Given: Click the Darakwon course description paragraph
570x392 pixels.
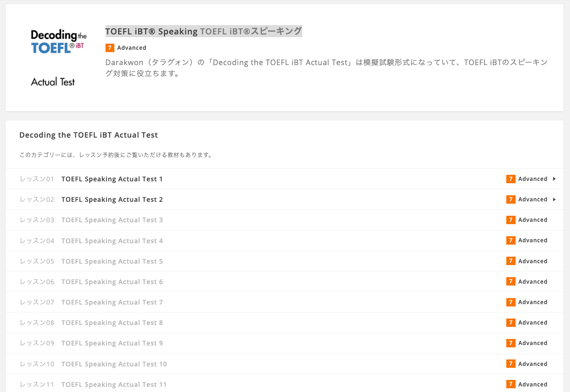Looking at the screenshot, I should coord(327,68).
